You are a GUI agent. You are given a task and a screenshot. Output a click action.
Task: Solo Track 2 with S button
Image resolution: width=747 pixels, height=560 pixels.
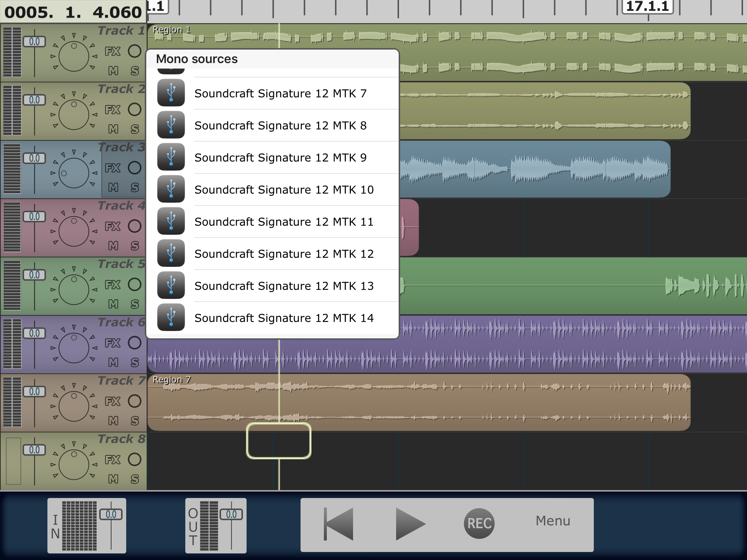(x=135, y=129)
